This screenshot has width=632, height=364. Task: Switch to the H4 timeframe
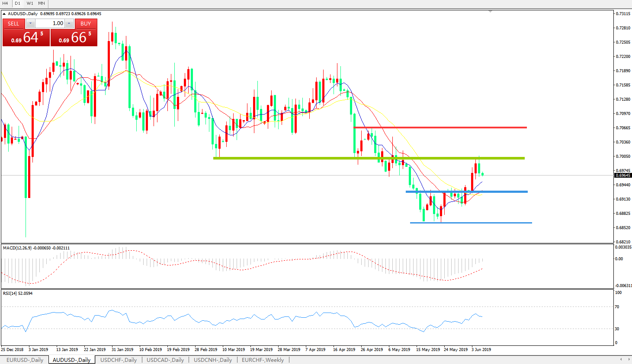tap(5, 3)
